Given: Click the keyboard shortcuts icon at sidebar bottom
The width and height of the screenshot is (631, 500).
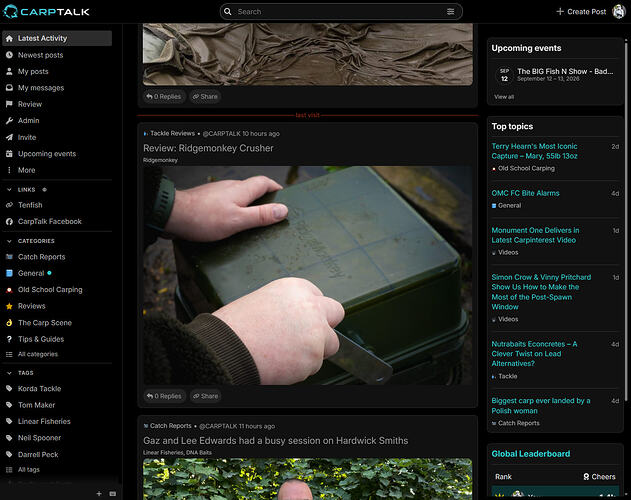Looking at the screenshot, I should [x=113, y=494].
